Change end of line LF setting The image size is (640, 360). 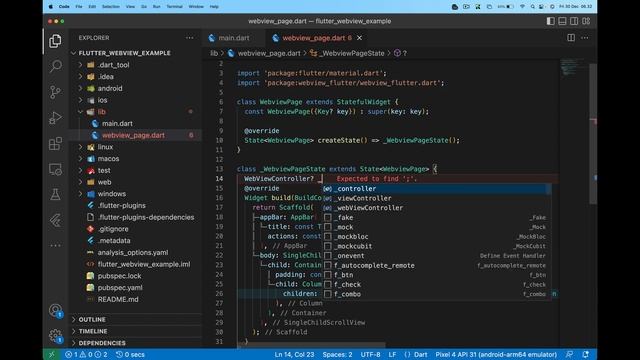pos(392,354)
